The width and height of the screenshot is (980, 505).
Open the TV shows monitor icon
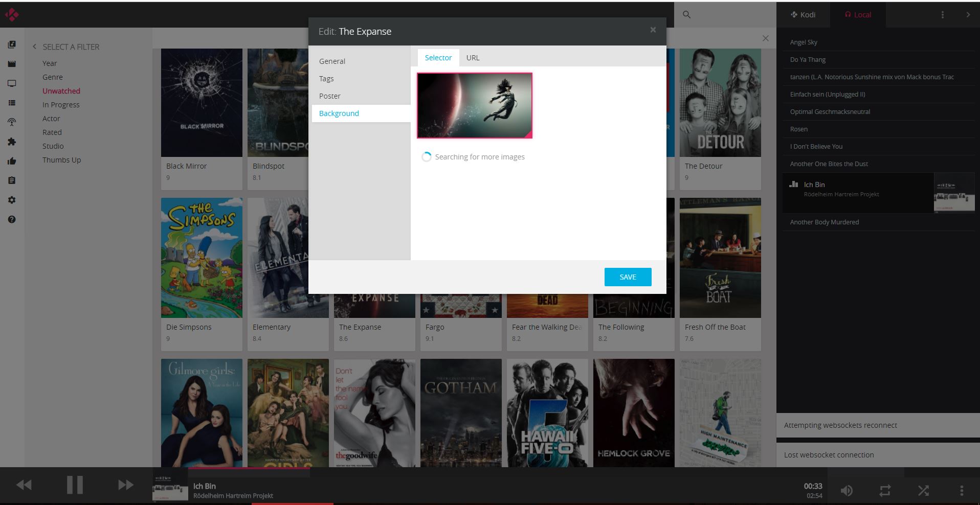12,83
